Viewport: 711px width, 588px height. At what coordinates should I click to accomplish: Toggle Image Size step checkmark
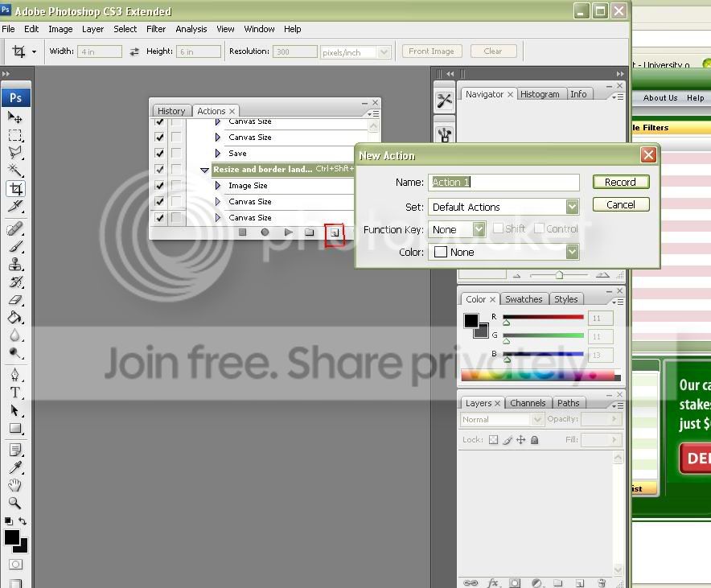[x=159, y=186]
